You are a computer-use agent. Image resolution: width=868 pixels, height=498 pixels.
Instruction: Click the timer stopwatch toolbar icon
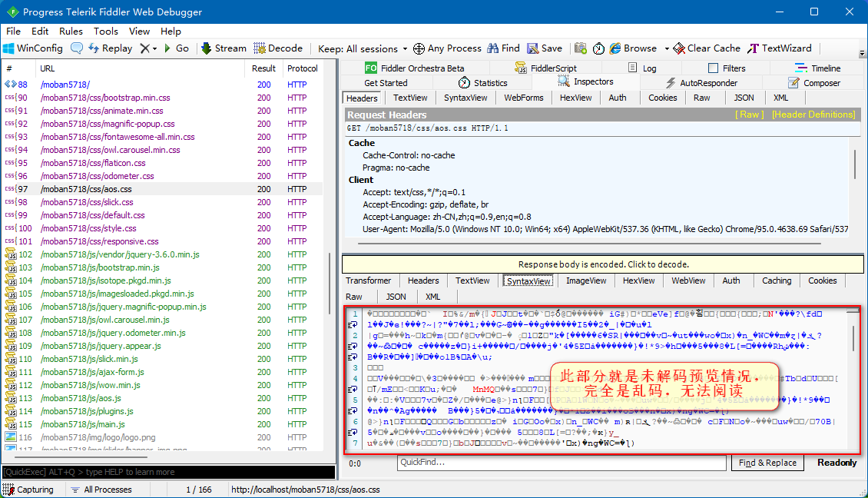click(598, 48)
